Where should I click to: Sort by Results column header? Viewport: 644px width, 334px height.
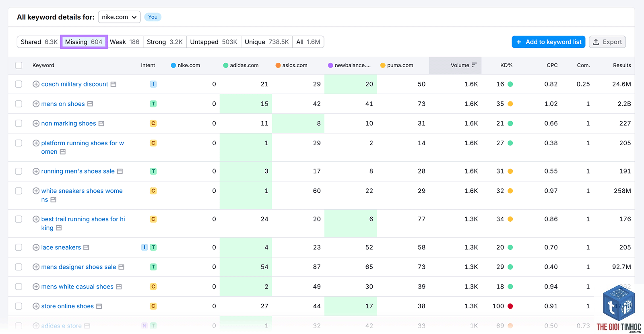(622, 65)
